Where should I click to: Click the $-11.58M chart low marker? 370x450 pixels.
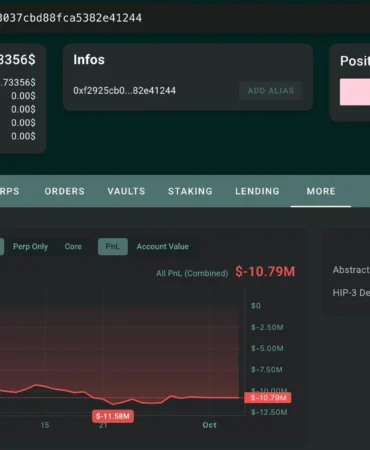[113, 416]
